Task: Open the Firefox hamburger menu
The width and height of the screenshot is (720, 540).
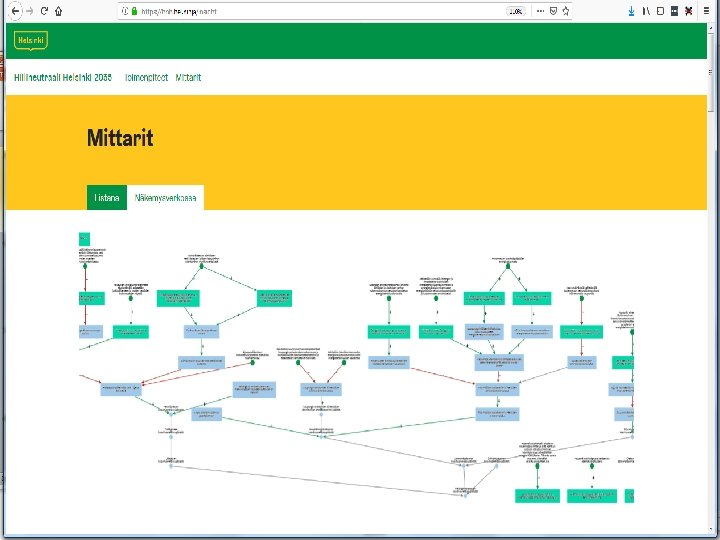Action: click(x=707, y=11)
